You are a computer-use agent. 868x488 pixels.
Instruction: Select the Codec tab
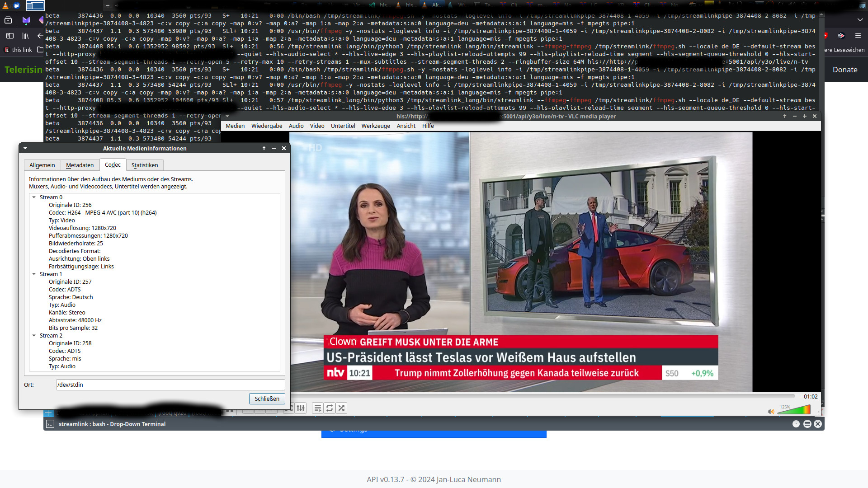pos(113,165)
